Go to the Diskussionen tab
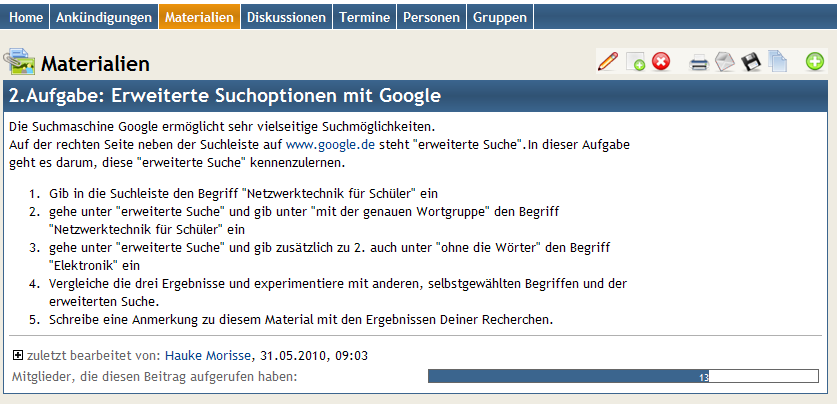837x404 pixels. (286, 17)
